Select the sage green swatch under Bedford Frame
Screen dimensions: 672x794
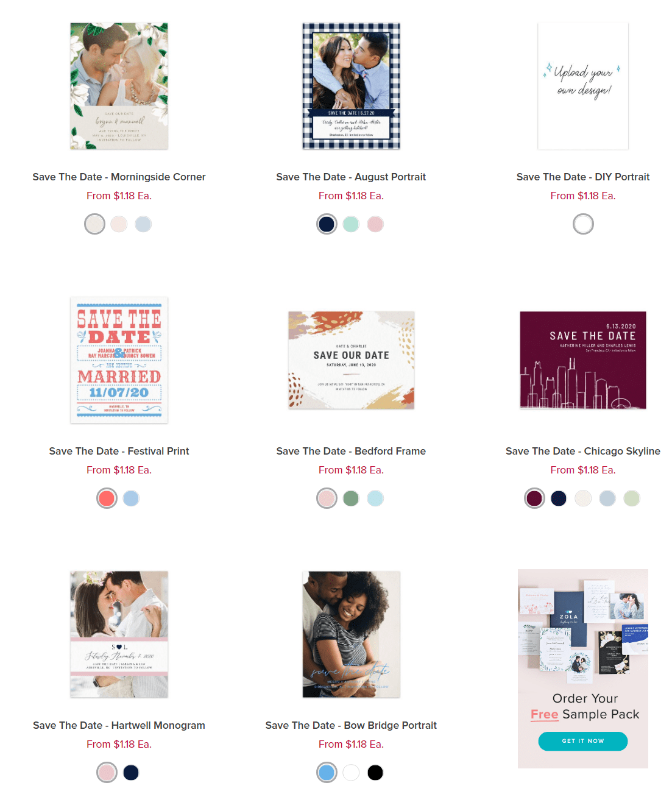351,498
